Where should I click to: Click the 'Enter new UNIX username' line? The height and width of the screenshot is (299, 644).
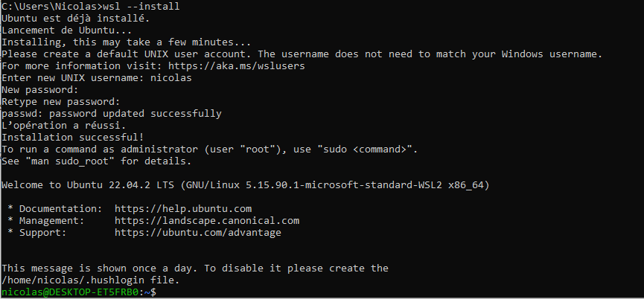[x=95, y=78]
